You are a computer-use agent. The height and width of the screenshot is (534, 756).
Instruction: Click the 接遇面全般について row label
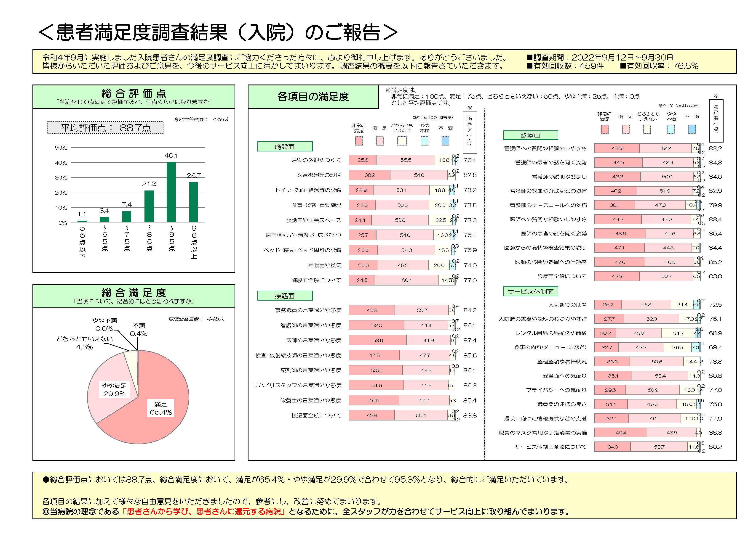pos(316,415)
